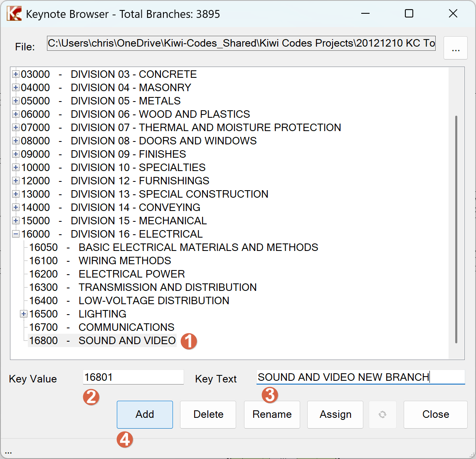Expand DIVISION 03 - CONCRETE branch
476x459 pixels.
(15, 74)
